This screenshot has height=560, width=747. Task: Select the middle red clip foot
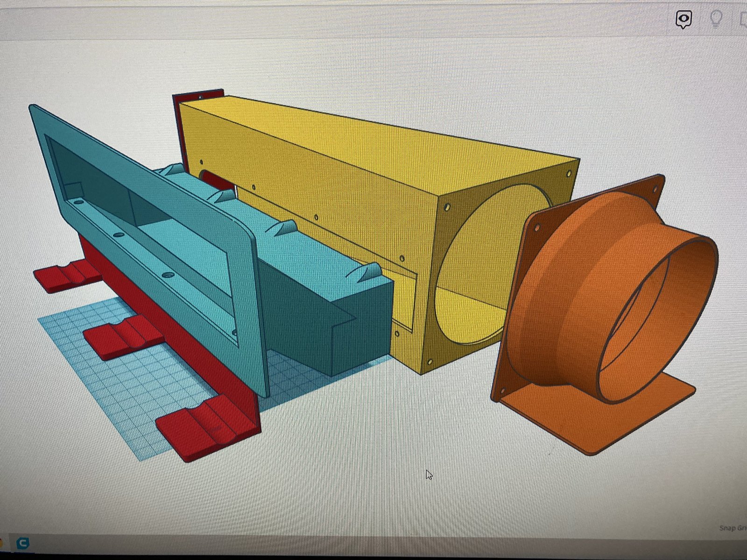click(x=124, y=336)
